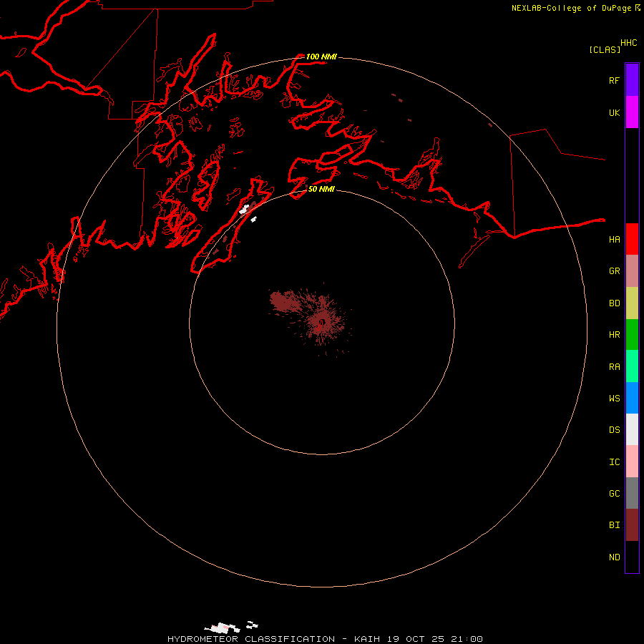Viewport: 644px width, 644px height.
Task: Click the WS legend label
Action: tap(614, 398)
